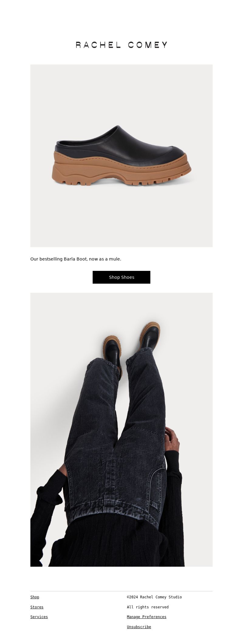This screenshot has width=243, height=644.
Task: Open the Stores footer link
Action: [37, 607]
